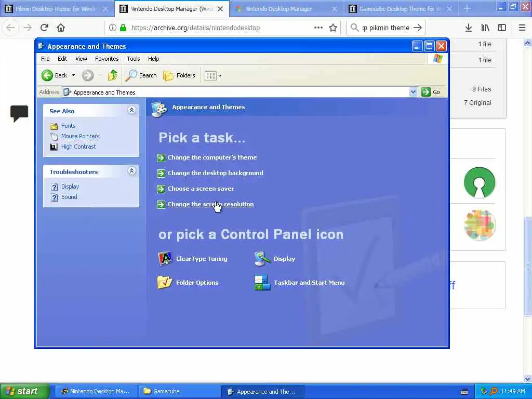The width and height of the screenshot is (532, 399).
Task: Open the Display troubleshooter
Action: click(70, 187)
